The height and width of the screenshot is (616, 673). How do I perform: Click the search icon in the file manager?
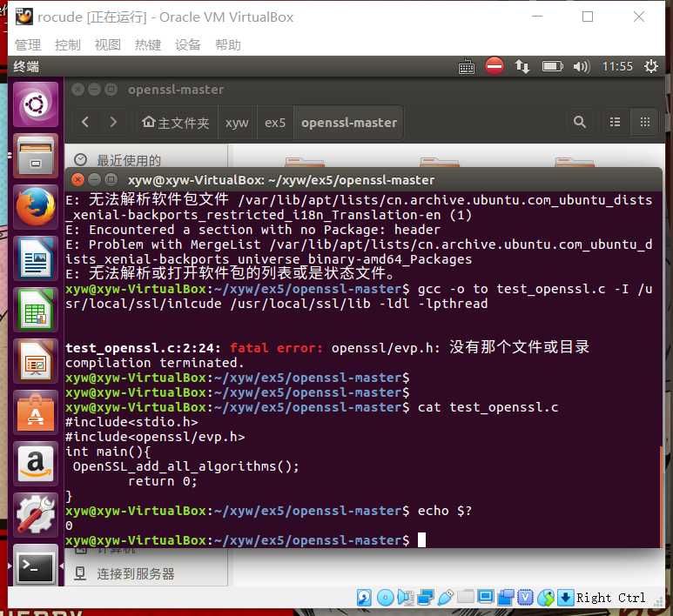(x=580, y=123)
